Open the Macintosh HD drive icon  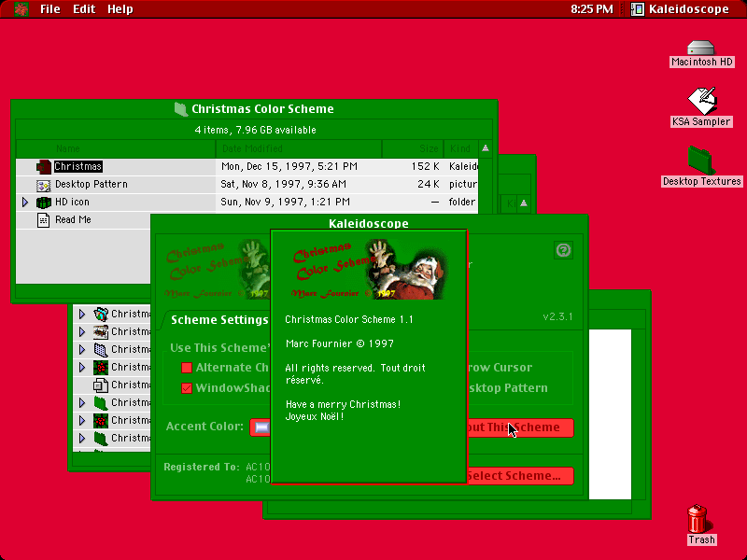click(x=701, y=49)
